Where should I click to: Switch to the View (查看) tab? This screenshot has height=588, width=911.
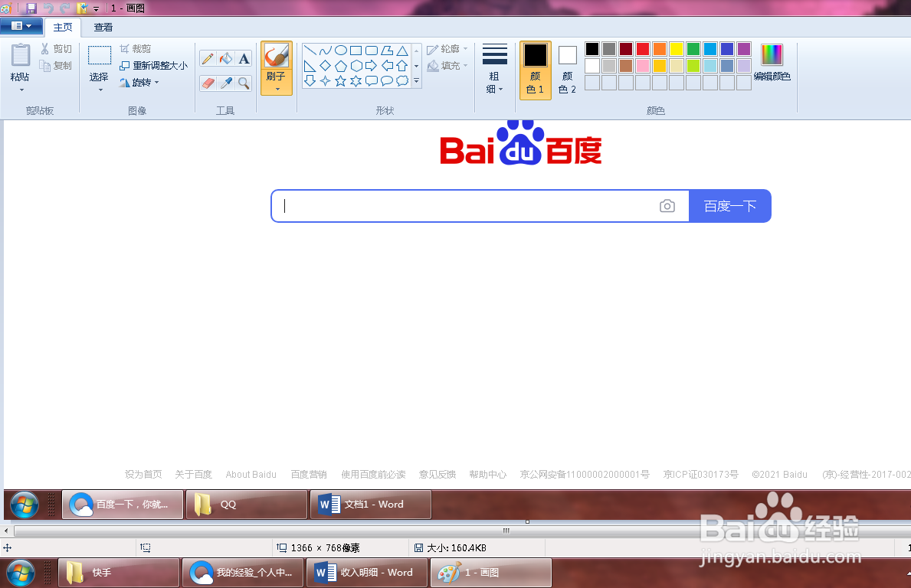[103, 27]
